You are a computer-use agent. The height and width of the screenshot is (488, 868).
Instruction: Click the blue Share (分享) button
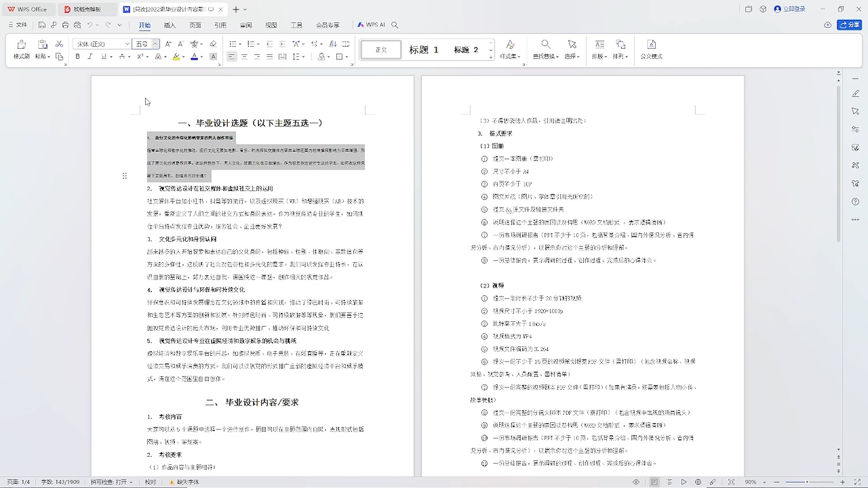pos(849,25)
